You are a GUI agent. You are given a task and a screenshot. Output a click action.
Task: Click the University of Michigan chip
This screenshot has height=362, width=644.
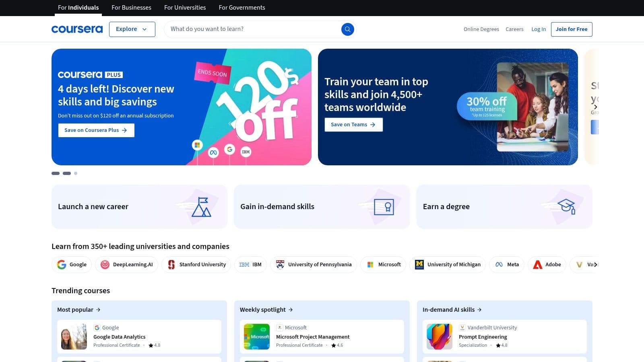click(x=448, y=265)
